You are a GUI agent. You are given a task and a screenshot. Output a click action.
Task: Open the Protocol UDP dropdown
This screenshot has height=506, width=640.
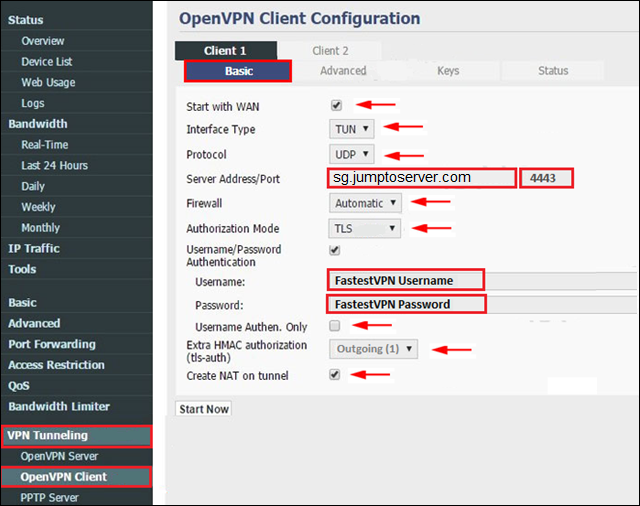point(351,155)
